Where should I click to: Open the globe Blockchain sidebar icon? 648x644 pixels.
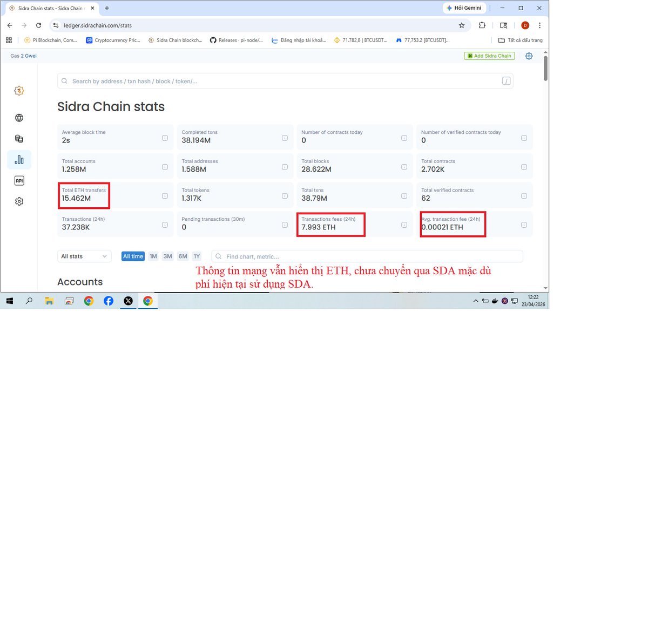(x=19, y=118)
